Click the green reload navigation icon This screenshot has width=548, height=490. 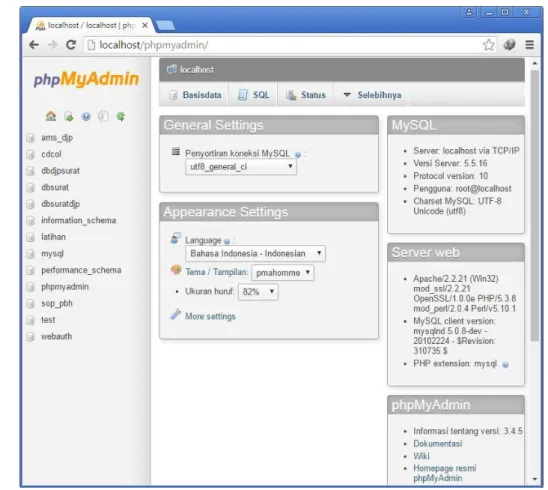tap(121, 116)
